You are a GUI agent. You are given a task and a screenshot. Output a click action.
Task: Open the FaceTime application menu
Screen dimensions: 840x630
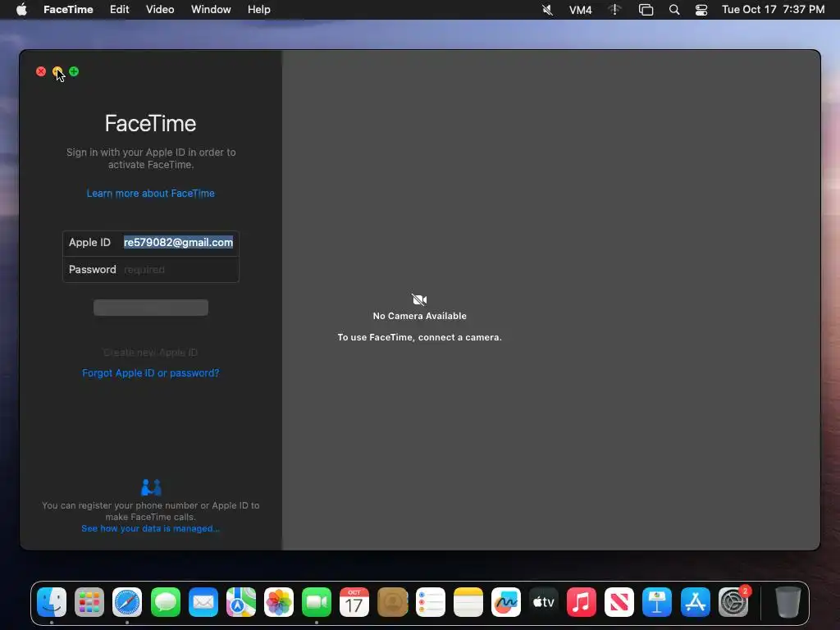(x=68, y=10)
